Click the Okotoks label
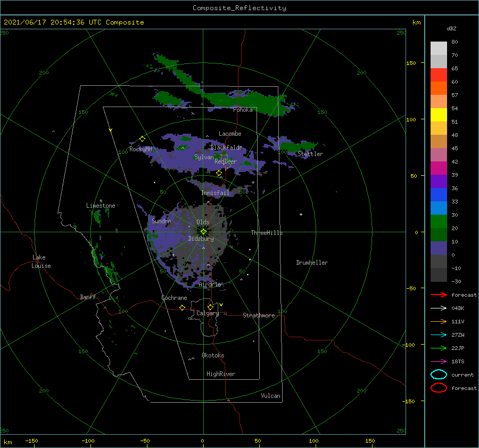This screenshot has width=479, height=448. 213,355
